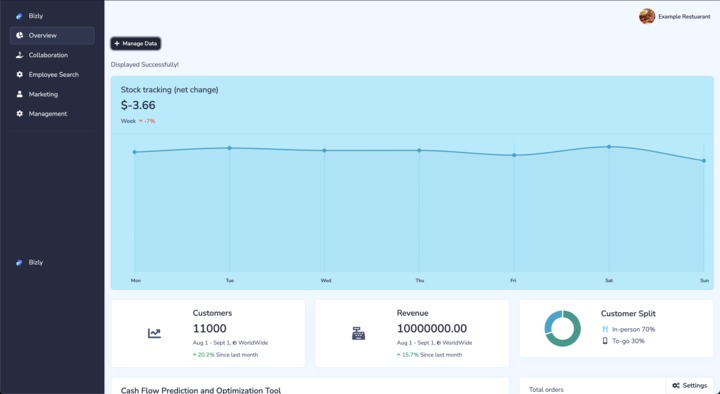Viewport: 720px width, 394px height.
Task: Click the -7% weekly change text
Action: (x=150, y=121)
